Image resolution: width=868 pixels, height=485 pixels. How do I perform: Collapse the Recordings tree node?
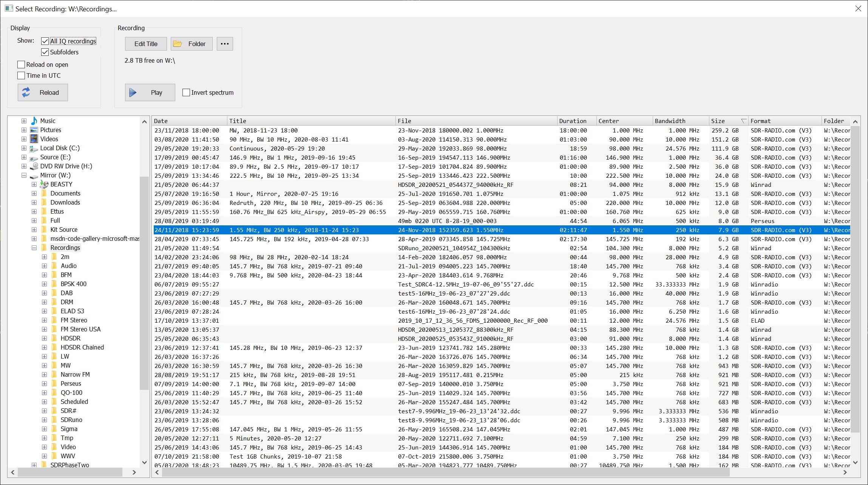[x=34, y=248]
